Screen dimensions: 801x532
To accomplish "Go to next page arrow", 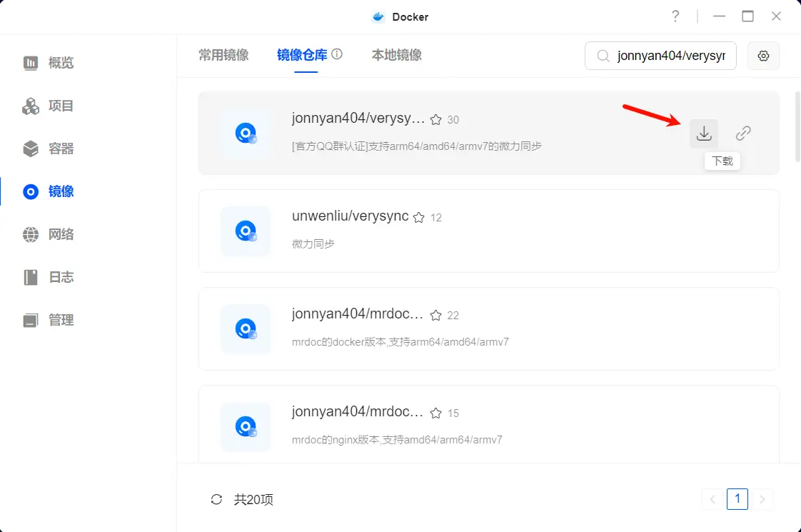I will coord(762,499).
